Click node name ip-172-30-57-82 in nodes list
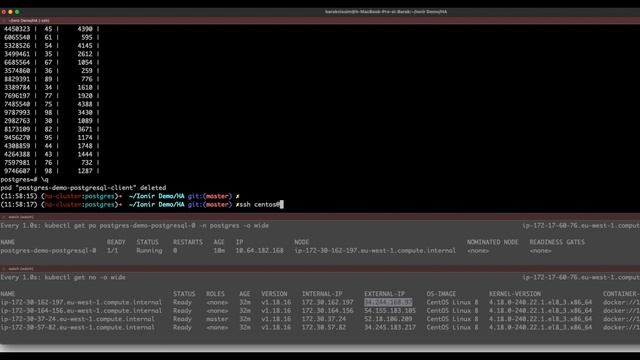The height and width of the screenshot is (360, 640). 78,327
